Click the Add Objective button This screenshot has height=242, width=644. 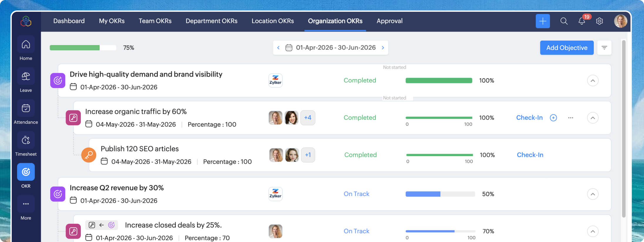tap(567, 48)
